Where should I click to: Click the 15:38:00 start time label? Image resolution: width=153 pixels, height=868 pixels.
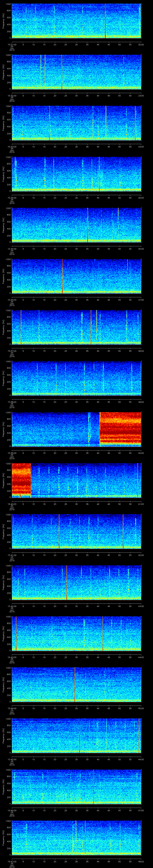pos(12,402)
